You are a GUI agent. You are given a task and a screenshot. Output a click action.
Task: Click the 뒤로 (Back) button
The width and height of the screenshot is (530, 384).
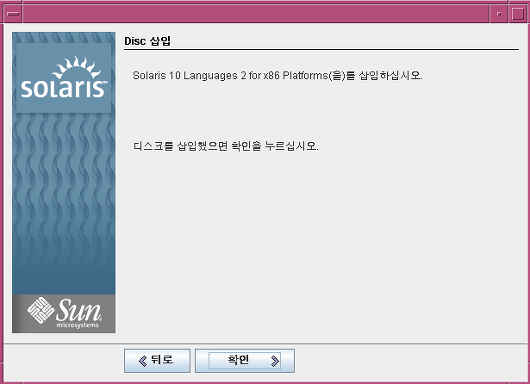[x=157, y=361]
